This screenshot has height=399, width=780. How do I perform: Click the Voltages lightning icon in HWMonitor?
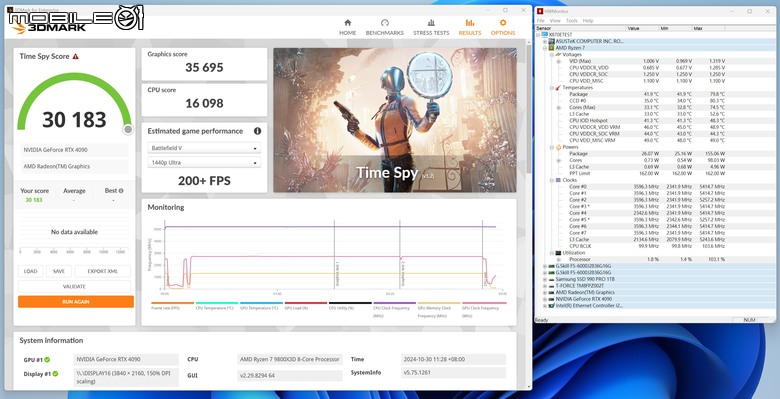(558, 55)
